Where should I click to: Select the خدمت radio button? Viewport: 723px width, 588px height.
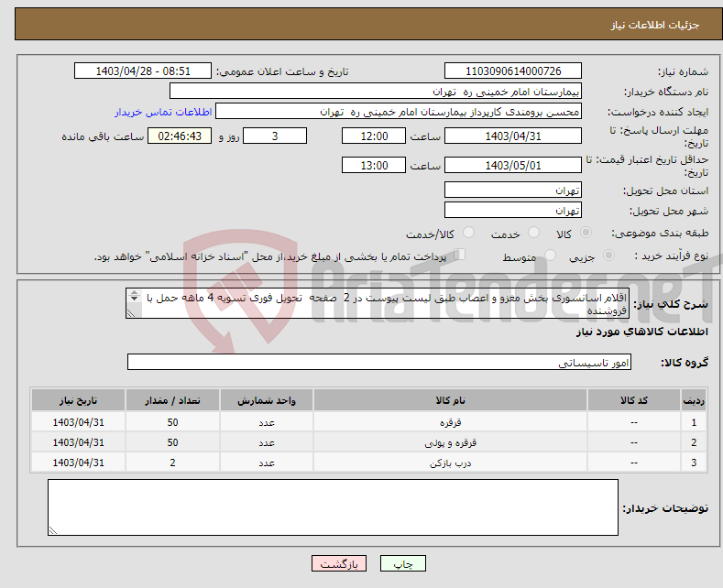coord(533,233)
